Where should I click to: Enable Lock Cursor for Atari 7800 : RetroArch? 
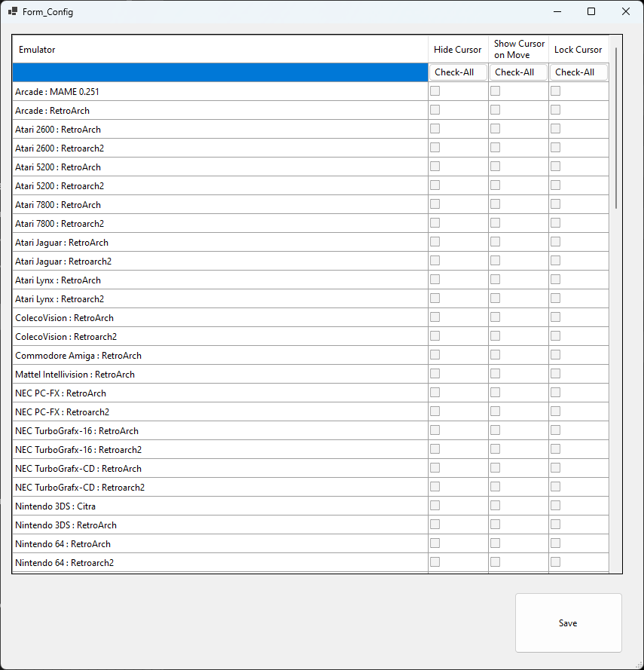pos(555,203)
